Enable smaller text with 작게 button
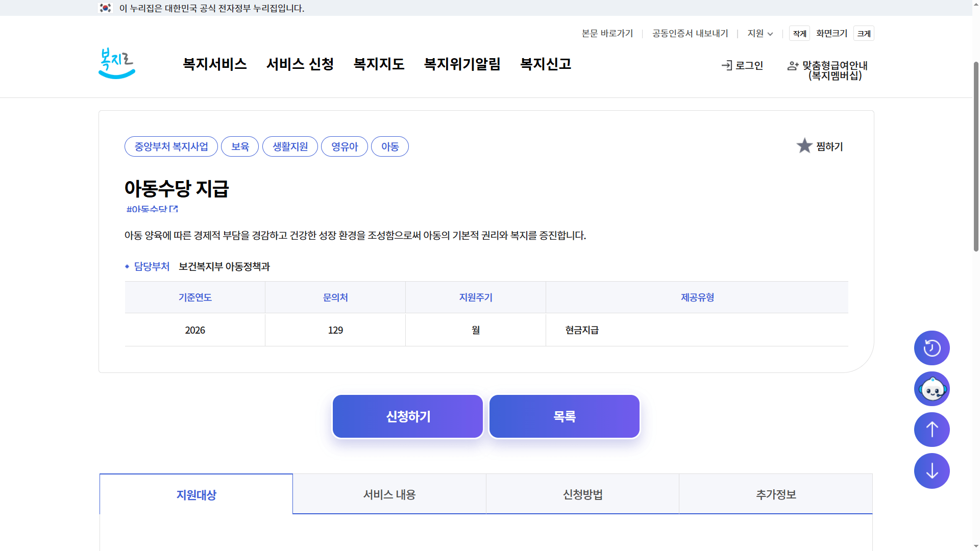 point(799,33)
